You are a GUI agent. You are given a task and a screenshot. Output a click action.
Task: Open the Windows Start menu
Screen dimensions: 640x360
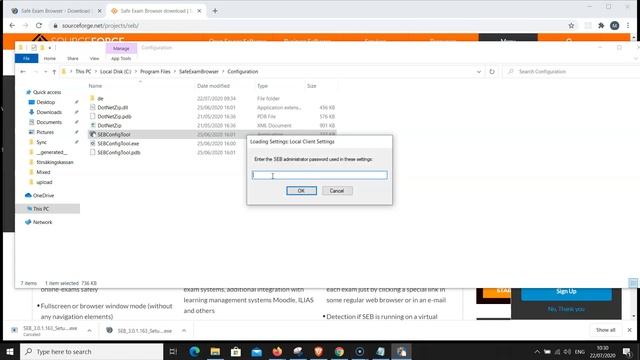pos(10,351)
